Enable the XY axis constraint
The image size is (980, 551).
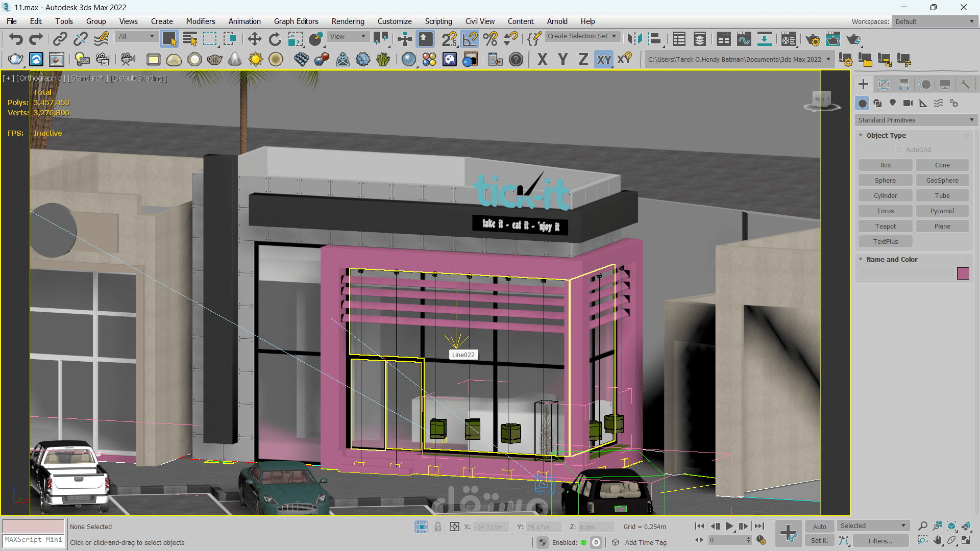click(x=604, y=60)
